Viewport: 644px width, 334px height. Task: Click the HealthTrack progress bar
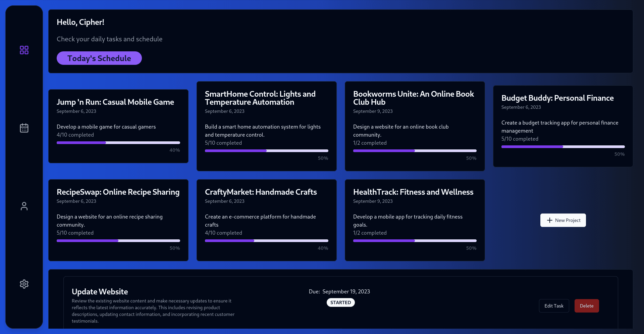pyautogui.click(x=415, y=241)
